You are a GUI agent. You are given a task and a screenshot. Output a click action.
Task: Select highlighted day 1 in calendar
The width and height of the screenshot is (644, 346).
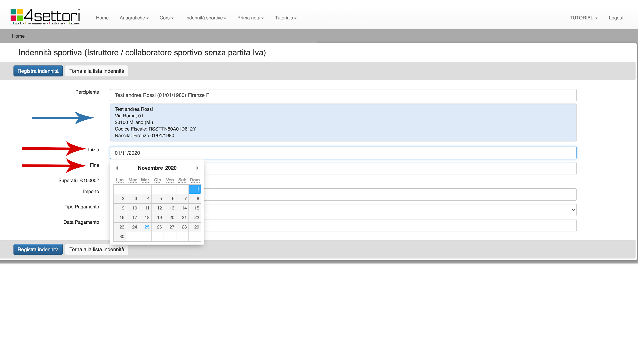(x=195, y=189)
